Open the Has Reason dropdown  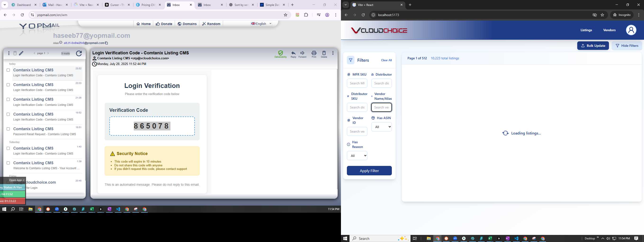357,156
